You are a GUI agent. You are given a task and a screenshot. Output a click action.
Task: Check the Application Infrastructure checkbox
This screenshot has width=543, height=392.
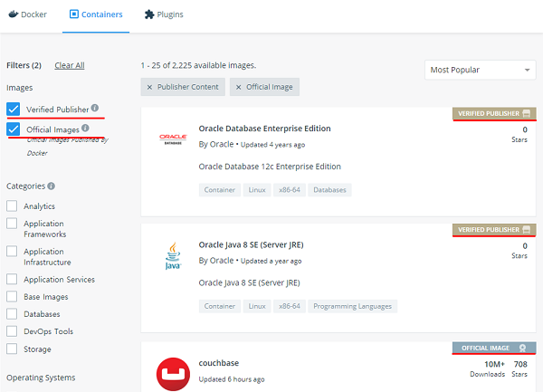(x=12, y=251)
